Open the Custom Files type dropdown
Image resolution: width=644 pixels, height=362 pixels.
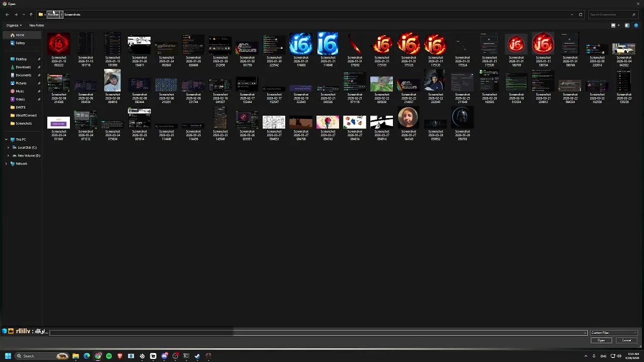pos(614,333)
